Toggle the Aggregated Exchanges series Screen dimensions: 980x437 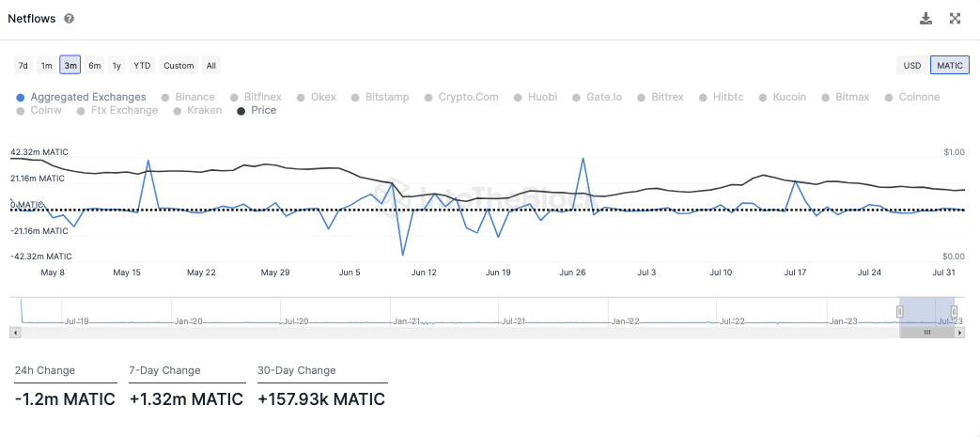[x=87, y=97]
